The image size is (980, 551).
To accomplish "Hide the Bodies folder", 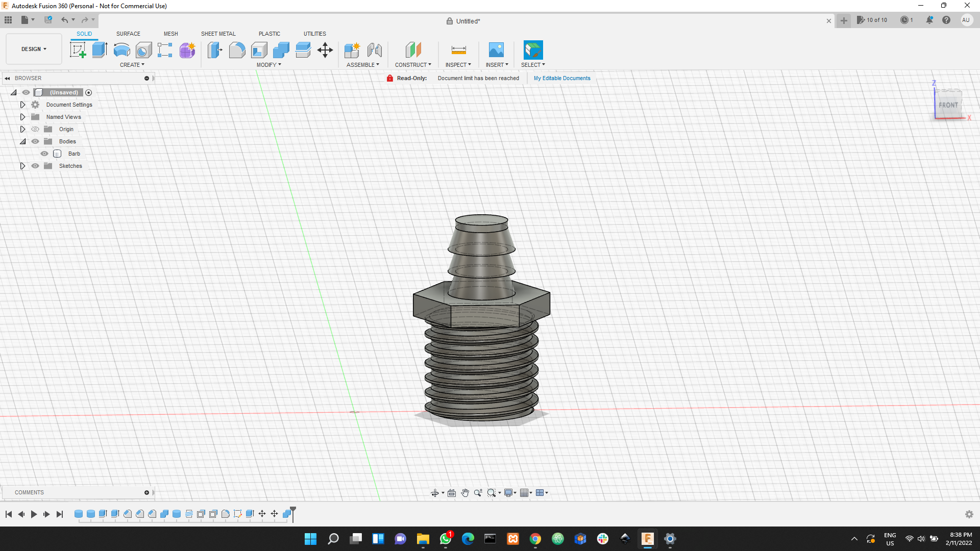I will click(35, 141).
